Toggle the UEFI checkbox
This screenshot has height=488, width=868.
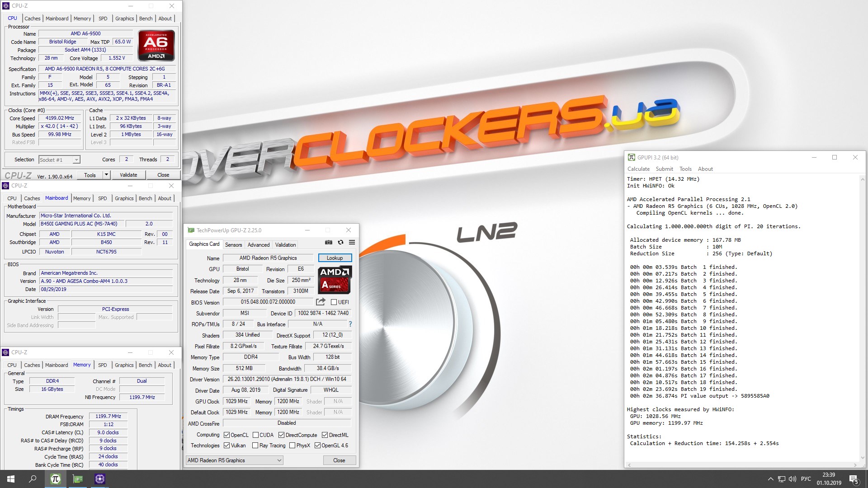334,302
